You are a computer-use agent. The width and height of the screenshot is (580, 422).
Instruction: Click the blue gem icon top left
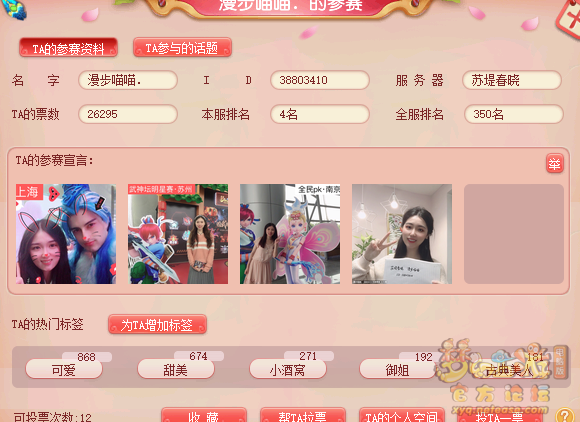pos(14,9)
